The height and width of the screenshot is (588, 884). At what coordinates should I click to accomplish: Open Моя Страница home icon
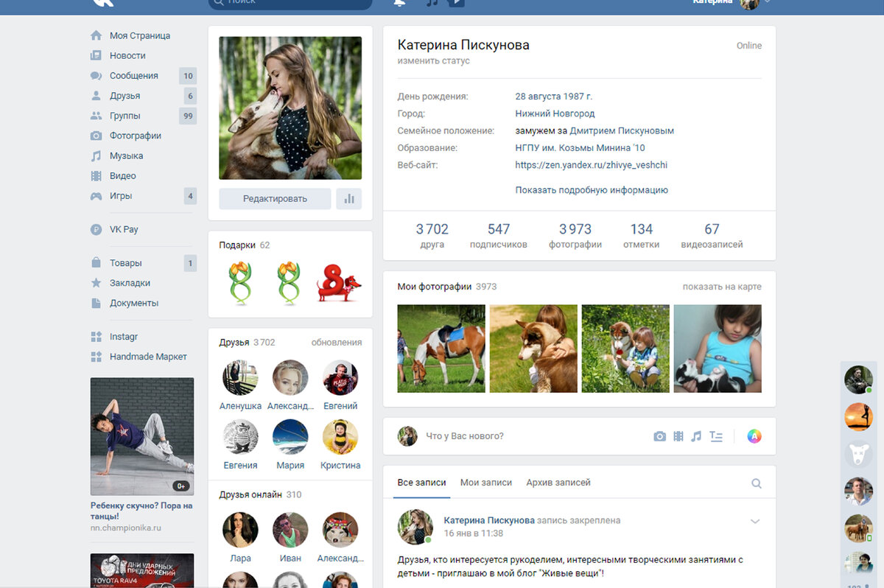click(96, 35)
